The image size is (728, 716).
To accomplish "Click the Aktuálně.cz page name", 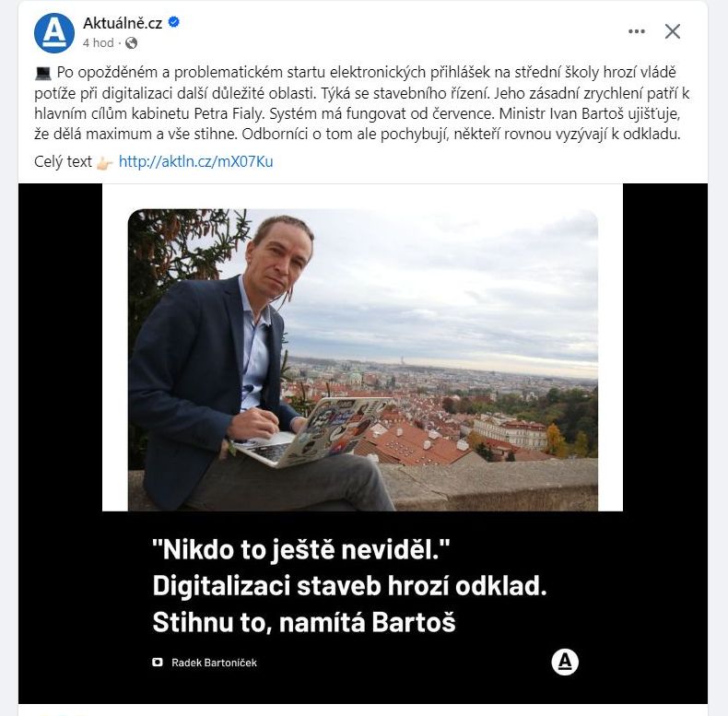I will tap(123, 23).
